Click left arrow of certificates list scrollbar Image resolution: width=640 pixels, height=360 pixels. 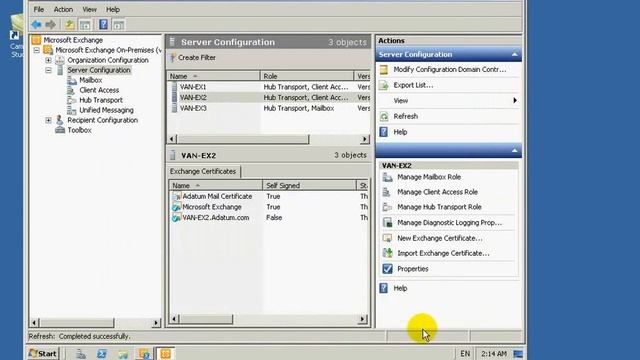pos(175,319)
